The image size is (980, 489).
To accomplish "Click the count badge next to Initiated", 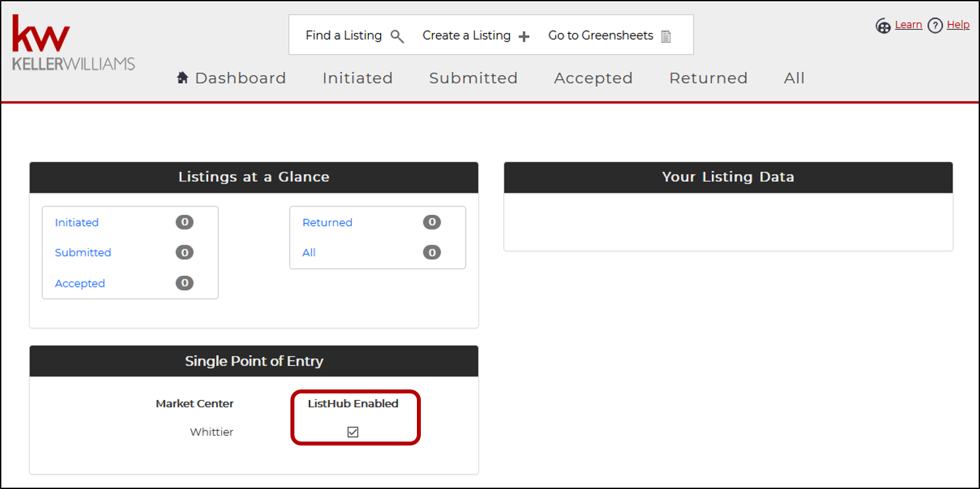I will point(184,222).
